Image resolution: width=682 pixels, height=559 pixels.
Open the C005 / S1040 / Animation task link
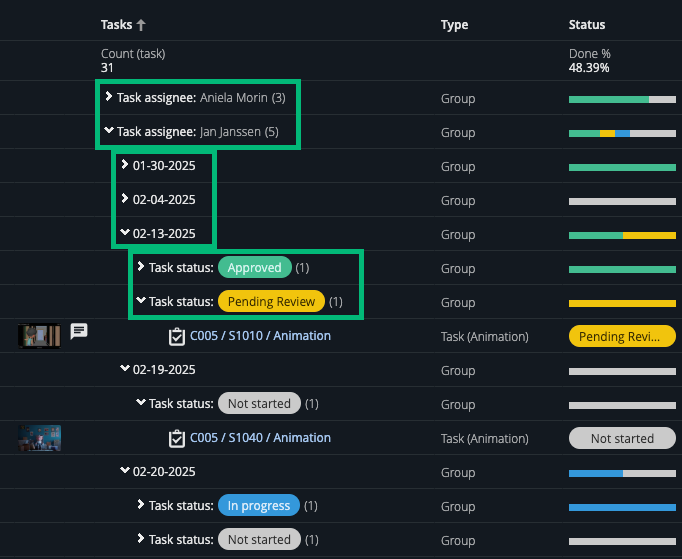click(260, 438)
